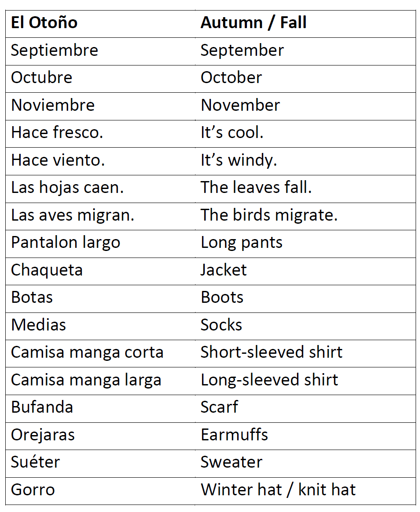Select 'The birds migrate.' text
420x512 pixels.
click(x=269, y=215)
